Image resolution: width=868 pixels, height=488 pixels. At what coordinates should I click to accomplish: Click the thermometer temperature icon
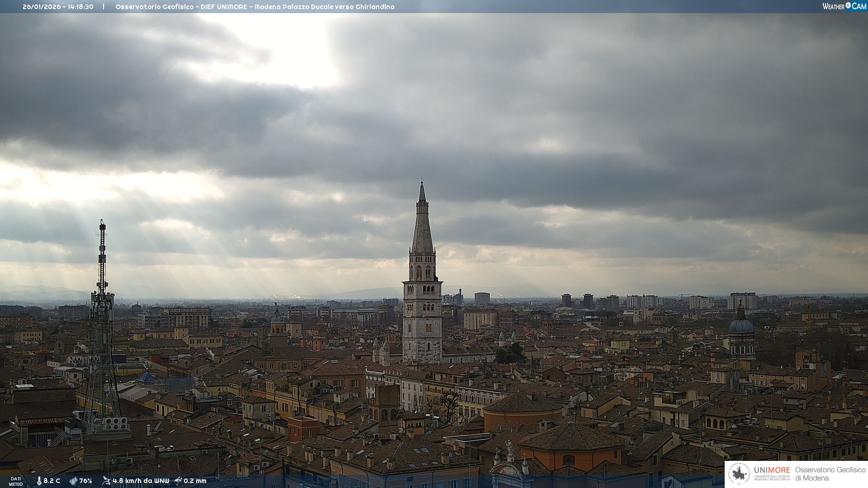point(39,481)
